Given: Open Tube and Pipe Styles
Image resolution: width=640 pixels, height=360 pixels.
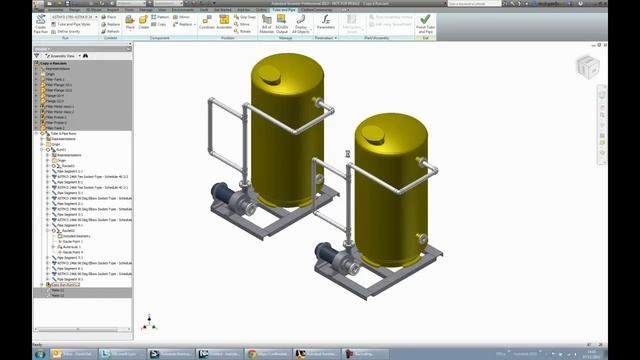Looking at the screenshot, I should click(71, 24).
